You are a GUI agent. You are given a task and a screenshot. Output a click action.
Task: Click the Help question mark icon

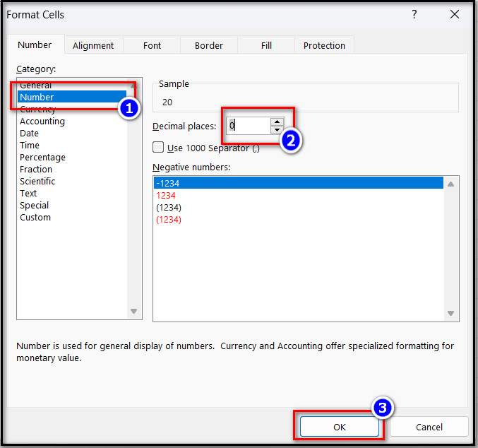click(414, 14)
